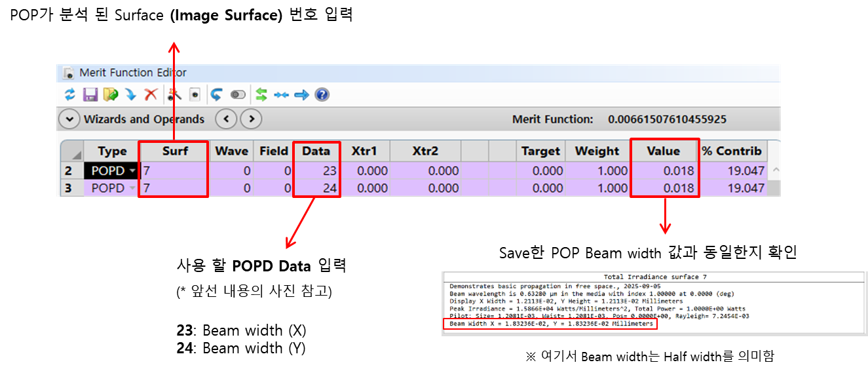868x371 pixels.
Task: Click the Value cell 0.018 in row 3
Action: point(664,188)
